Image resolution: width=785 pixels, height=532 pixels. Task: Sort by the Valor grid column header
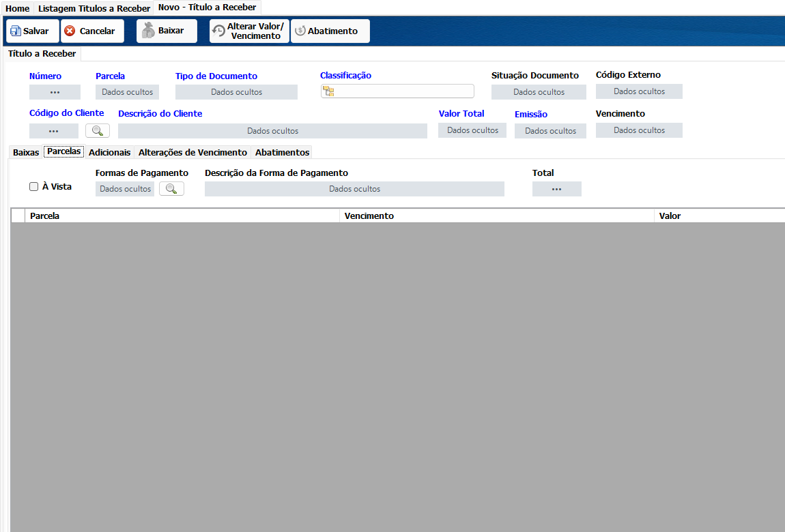tap(719, 216)
